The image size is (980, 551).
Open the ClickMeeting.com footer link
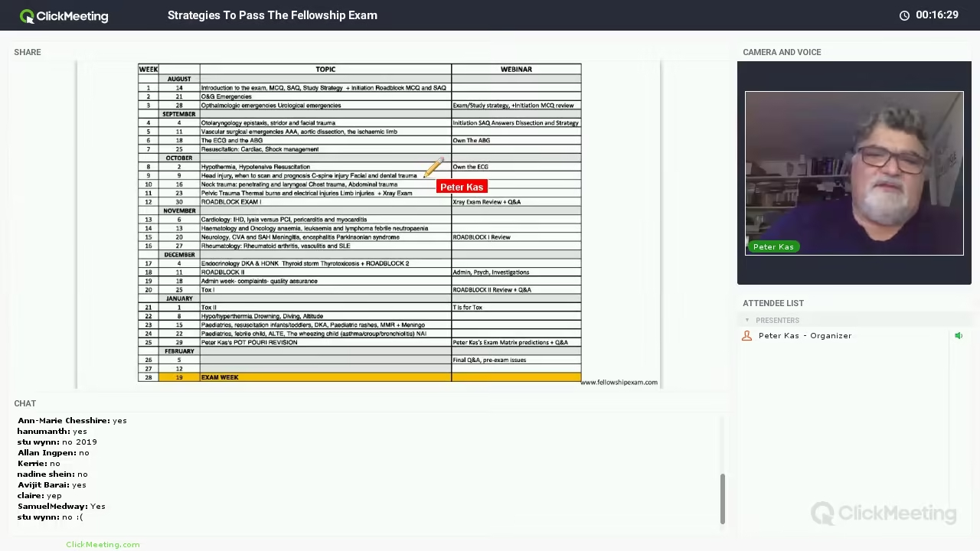[x=103, y=545]
